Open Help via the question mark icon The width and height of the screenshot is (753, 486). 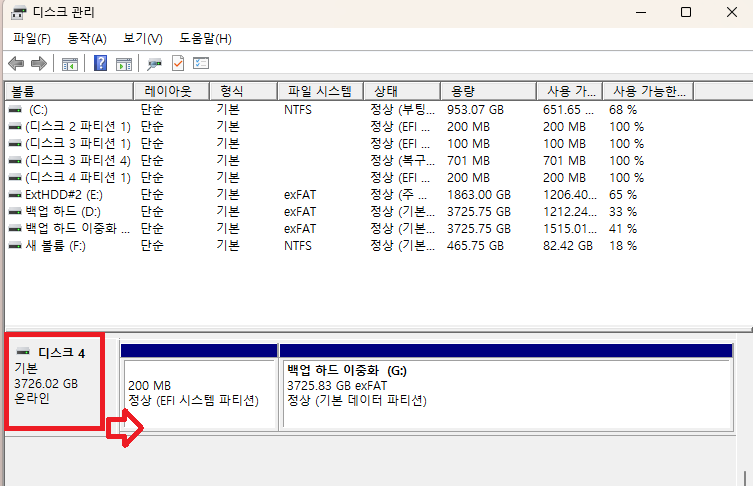100,63
